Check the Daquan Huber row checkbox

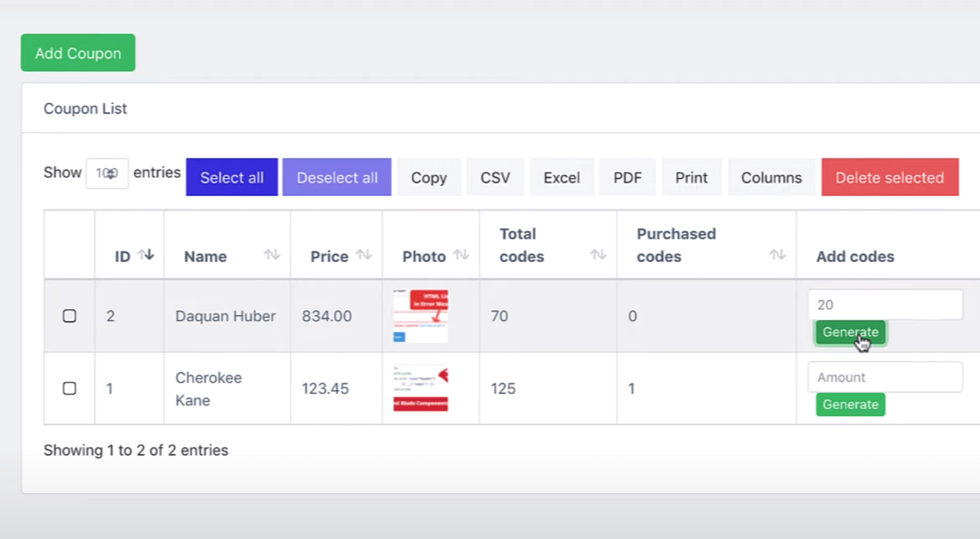point(70,316)
